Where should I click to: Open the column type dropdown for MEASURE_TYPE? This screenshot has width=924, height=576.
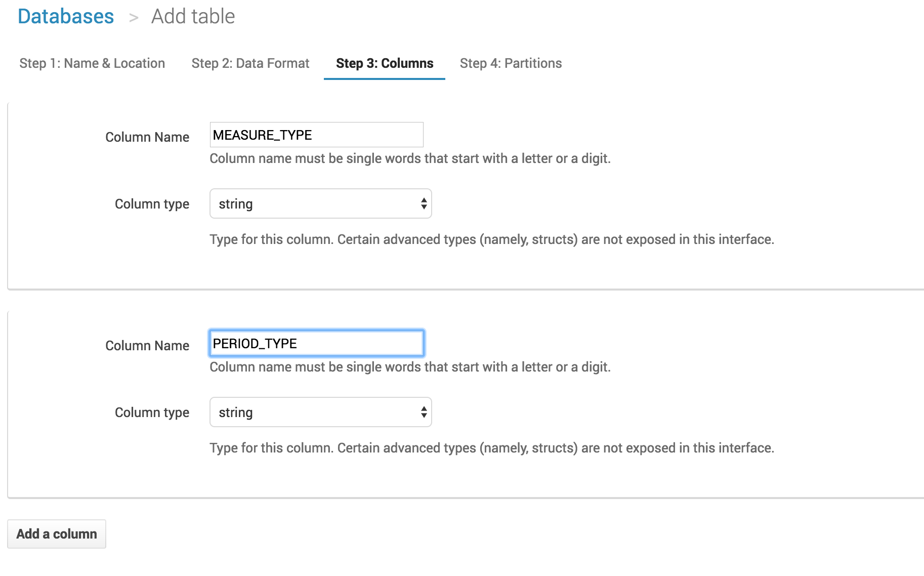click(x=320, y=204)
